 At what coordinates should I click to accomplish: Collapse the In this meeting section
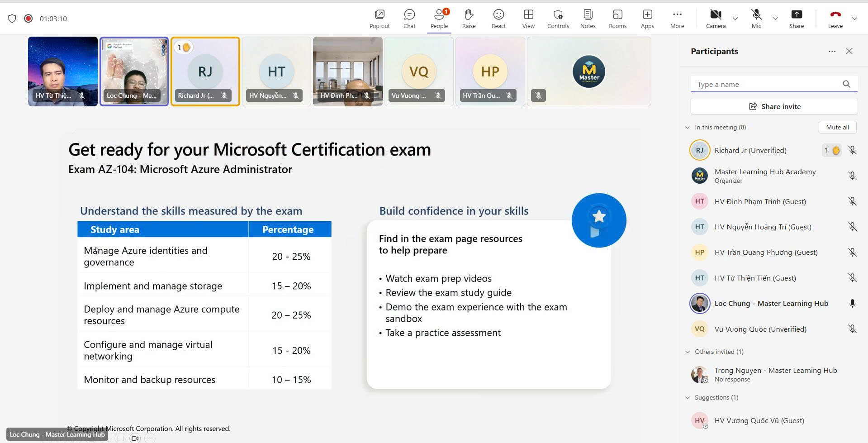[688, 128]
